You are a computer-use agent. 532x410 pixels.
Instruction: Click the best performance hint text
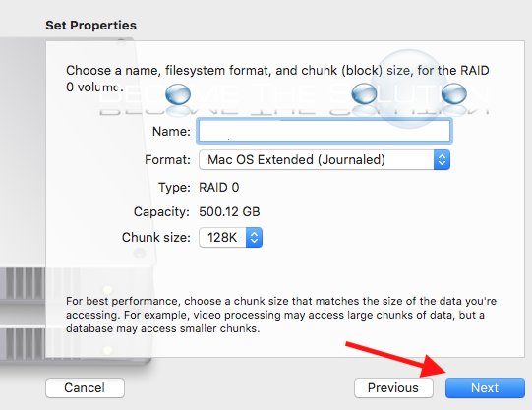click(281, 315)
